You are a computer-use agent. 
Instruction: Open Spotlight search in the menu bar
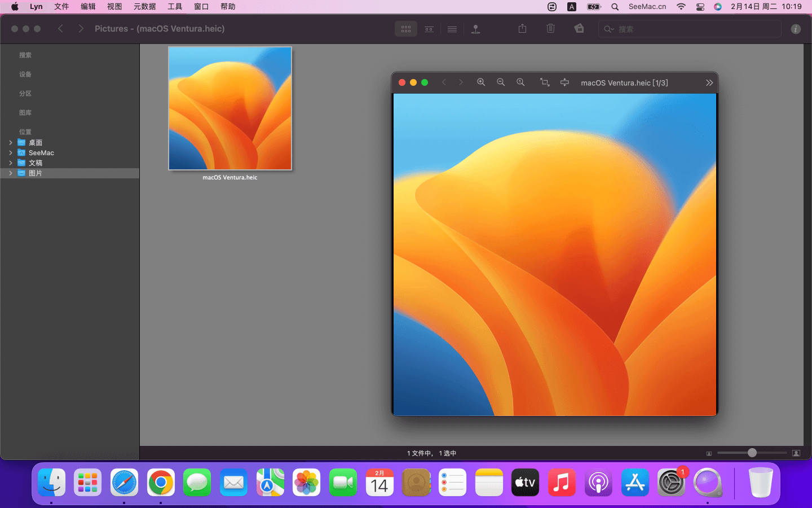(x=615, y=7)
